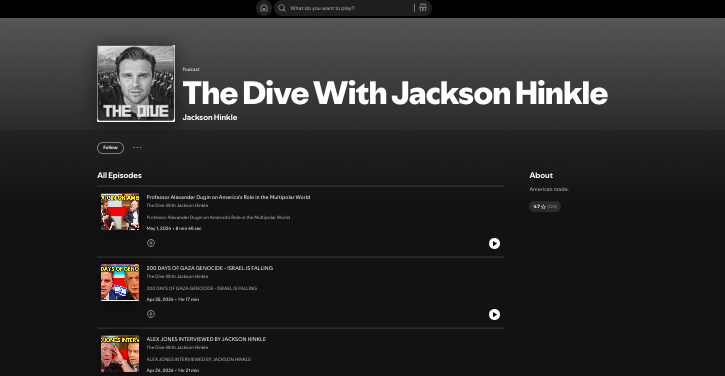Click the search magnifier icon
This screenshot has width=725, height=376.
click(x=282, y=8)
